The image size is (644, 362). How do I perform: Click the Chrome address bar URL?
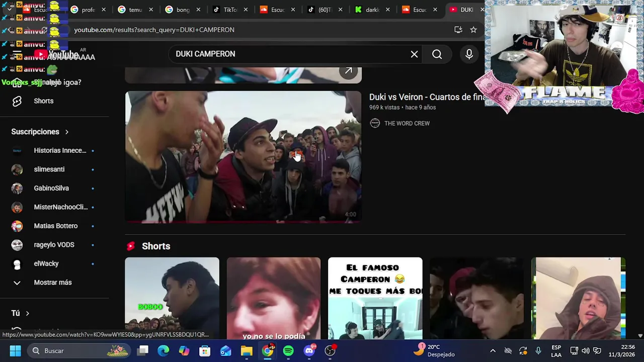(x=154, y=30)
